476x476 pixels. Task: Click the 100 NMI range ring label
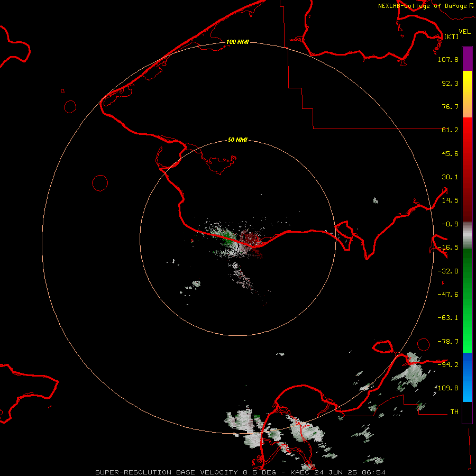coord(237,42)
